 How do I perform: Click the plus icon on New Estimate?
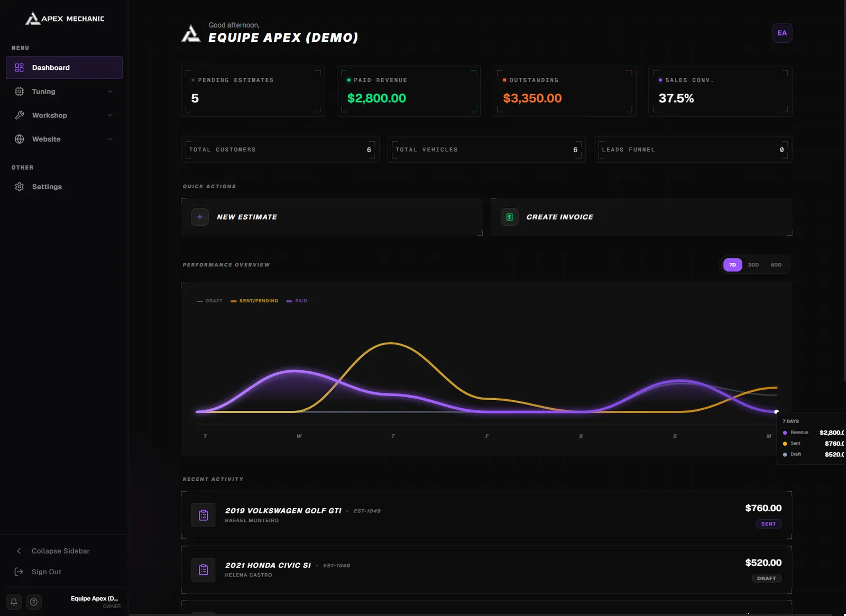[200, 217]
